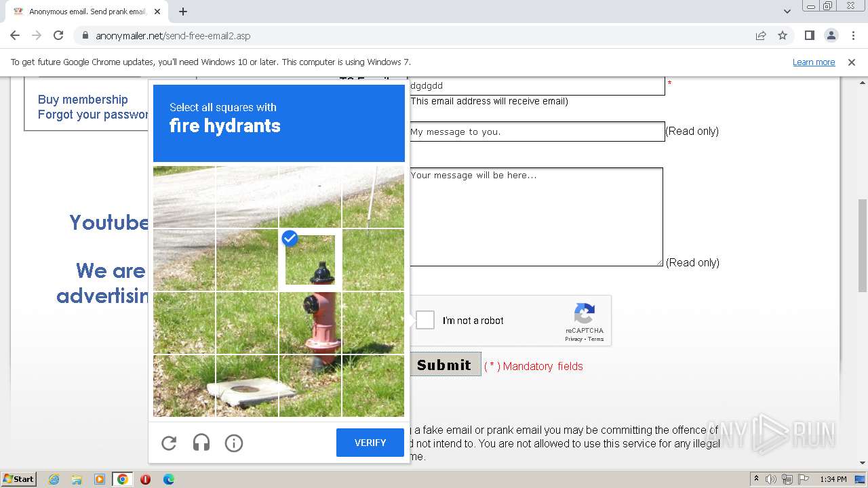Open Windows Explorer from taskbar
868x488 pixels.
pos(77,479)
